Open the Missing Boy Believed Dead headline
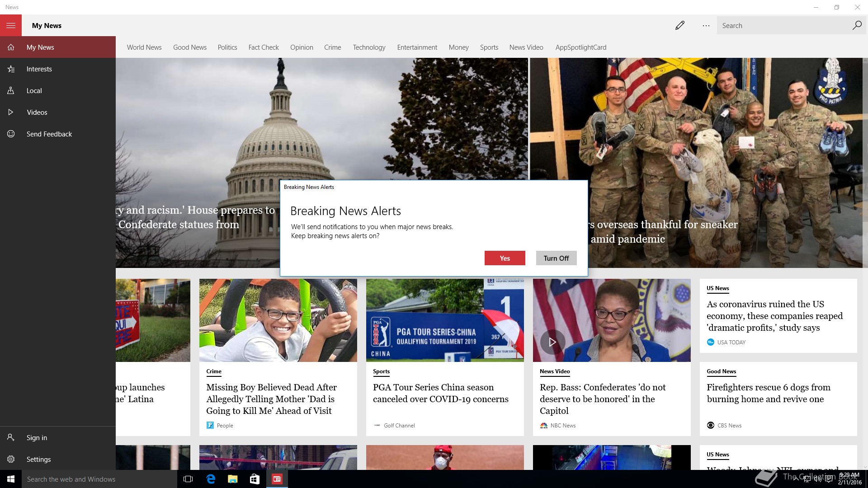Screen dimensions: 868x488 [271, 399]
